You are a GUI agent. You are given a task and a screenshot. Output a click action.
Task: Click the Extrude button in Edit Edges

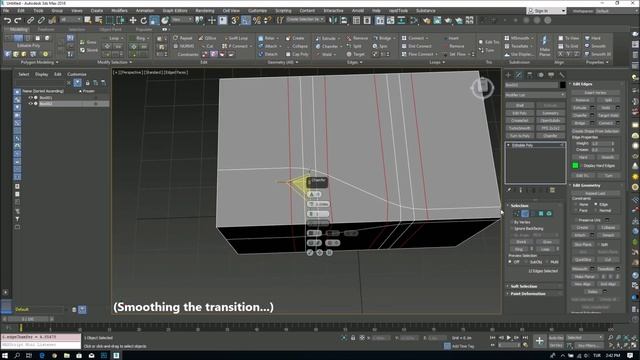580,108
